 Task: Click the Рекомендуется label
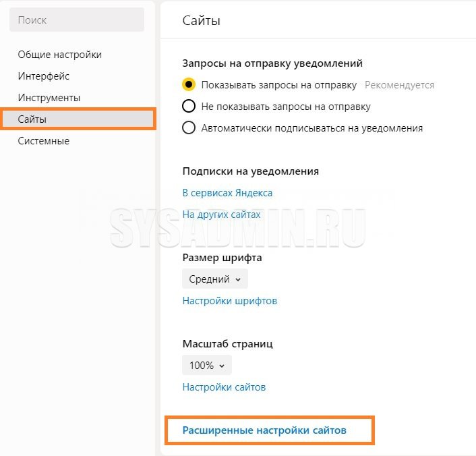click(399, 85)
